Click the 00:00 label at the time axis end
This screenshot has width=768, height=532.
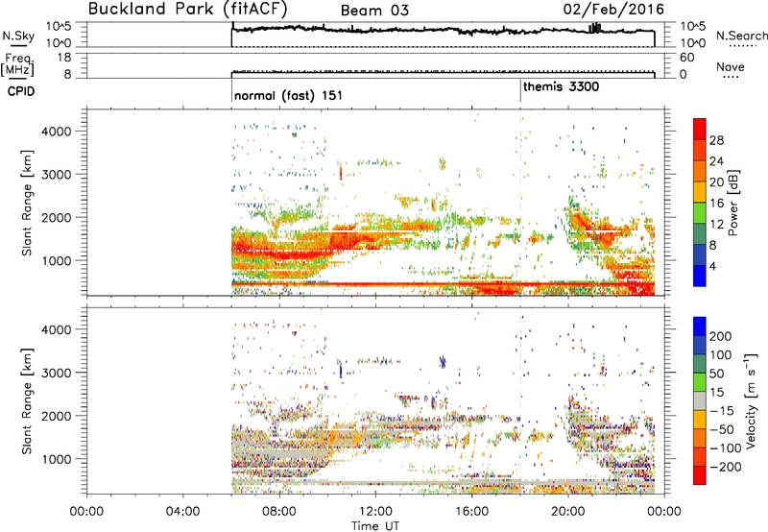(x=664, y=512)
